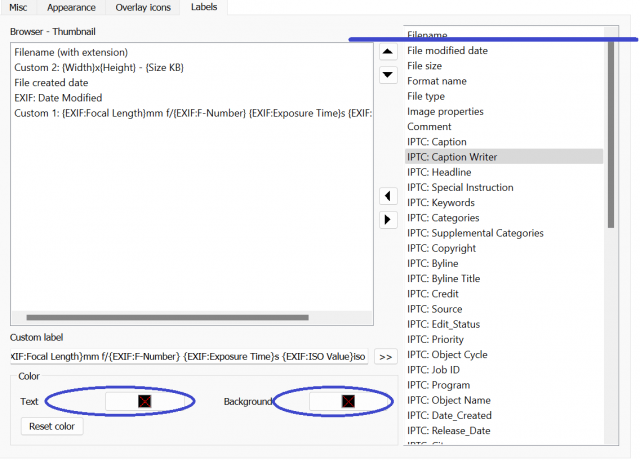
Task: Choose 'File modified date' from available fields
Action: point(504,51)
